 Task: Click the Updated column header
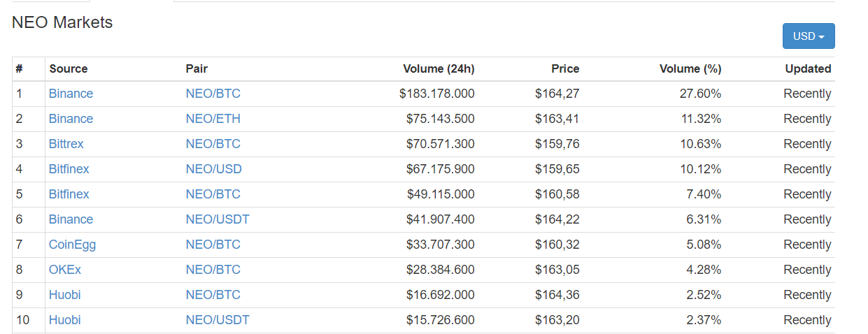tap(808, 68)
